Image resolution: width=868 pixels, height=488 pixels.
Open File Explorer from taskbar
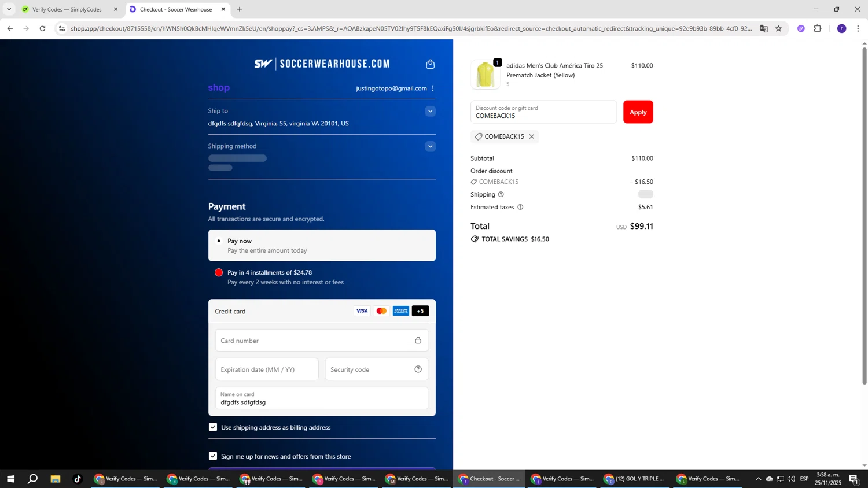(x=56, y=479)
